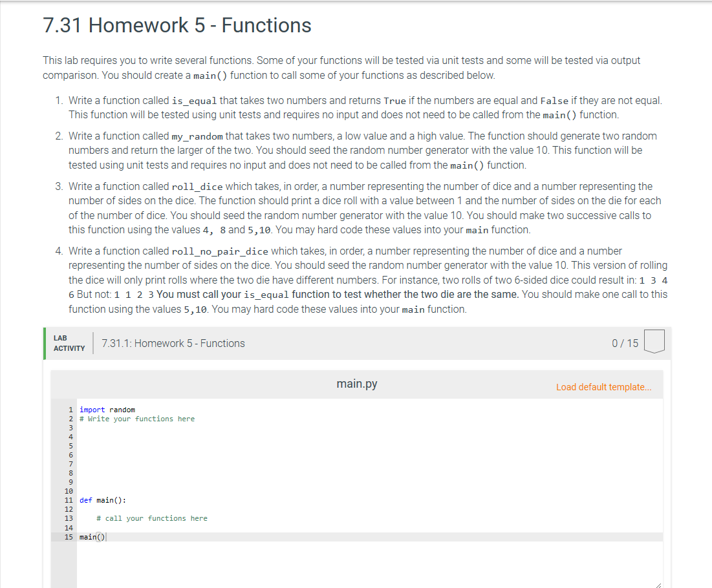
Task: Click line number 15 in the gutter
Action: pos(70,536)
